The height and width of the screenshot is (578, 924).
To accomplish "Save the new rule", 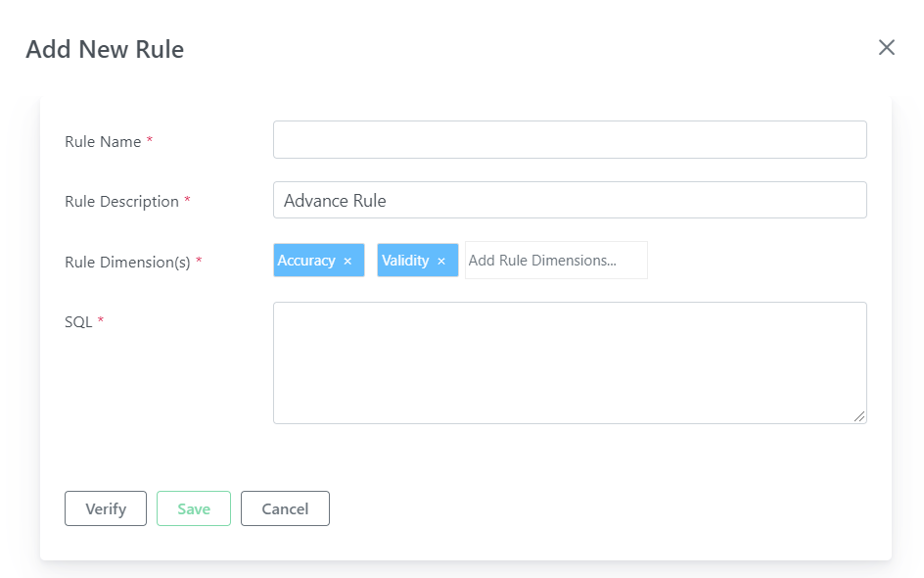I will pos(193,508).
